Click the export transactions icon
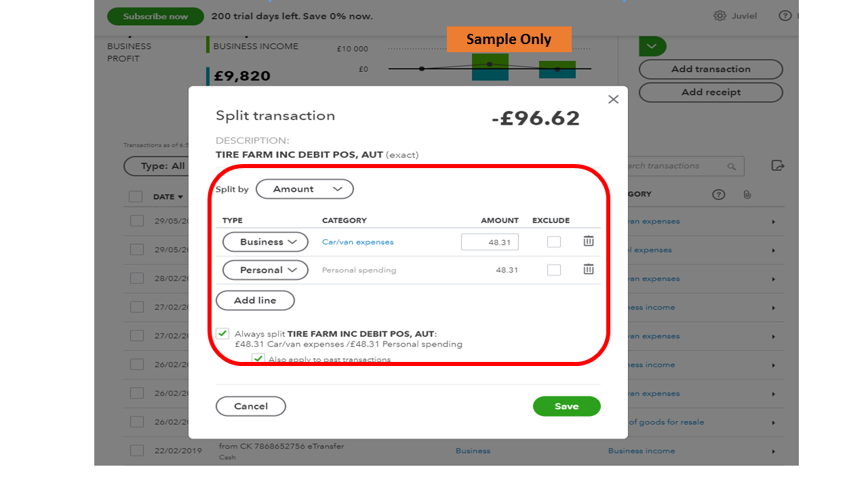 pos(777,165)
